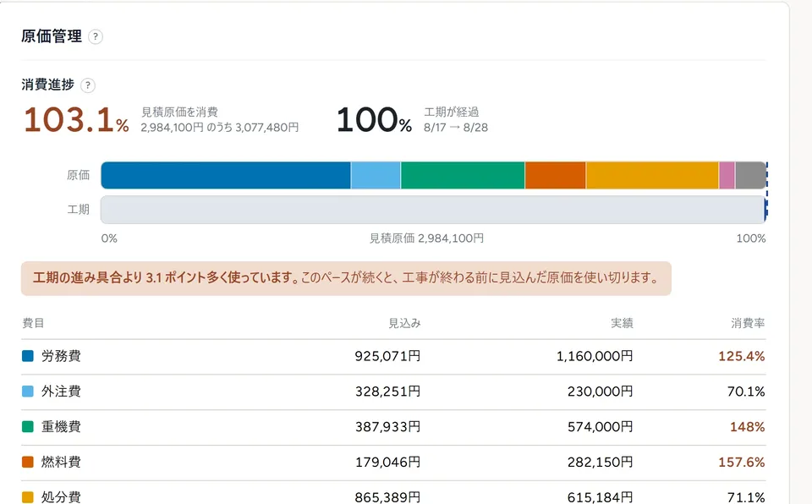Image resolution: width=812 pixels, height=504 pixels.
Task: Click the 230,000円 actual value
Action: [x=601, y=391]
